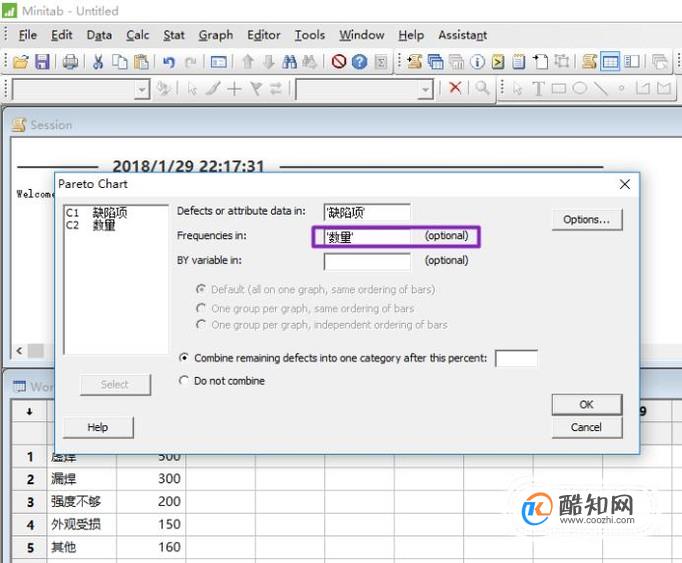The height and width of the screenshot is (563, 682).
Task: Open a project with the folder icon
Action: [x=20, y=62]
